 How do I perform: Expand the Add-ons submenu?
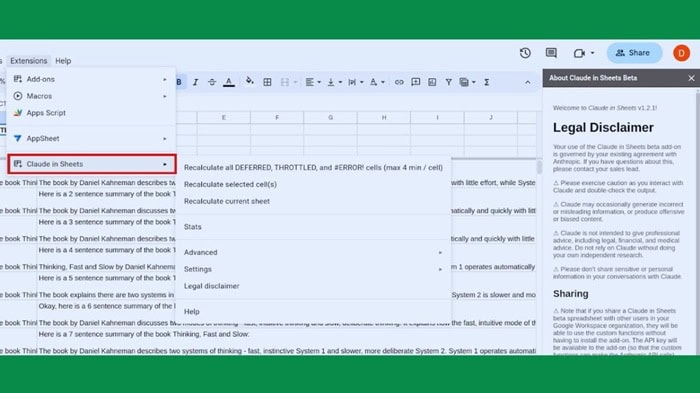[x=91, y=79]
